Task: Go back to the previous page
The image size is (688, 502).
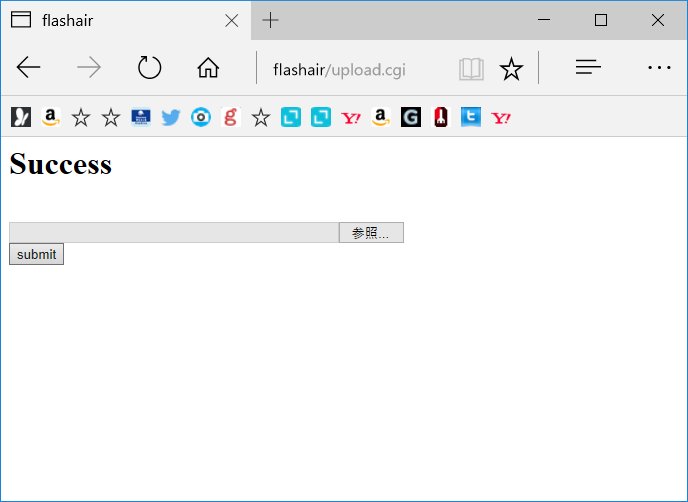Action: point(29,68)
